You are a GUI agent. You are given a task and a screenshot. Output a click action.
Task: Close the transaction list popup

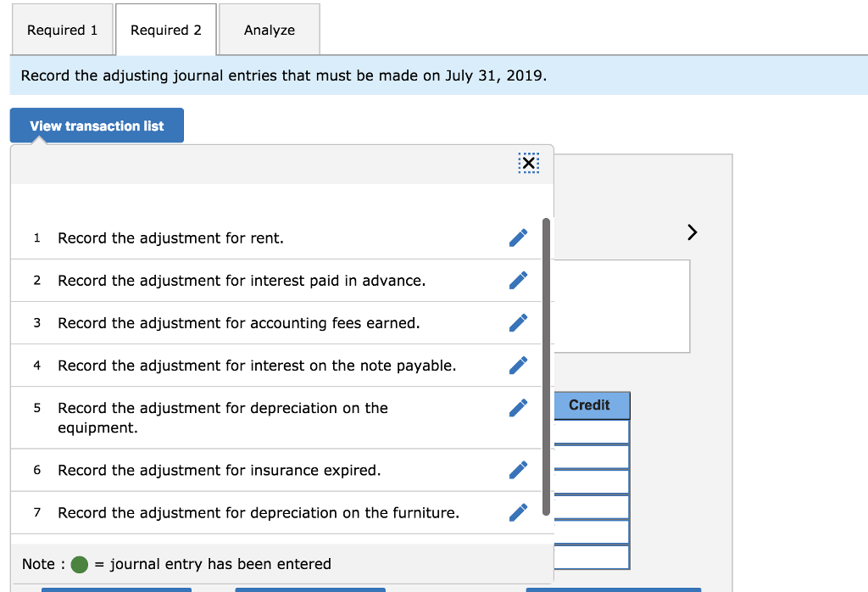click(x=529, y=163)
